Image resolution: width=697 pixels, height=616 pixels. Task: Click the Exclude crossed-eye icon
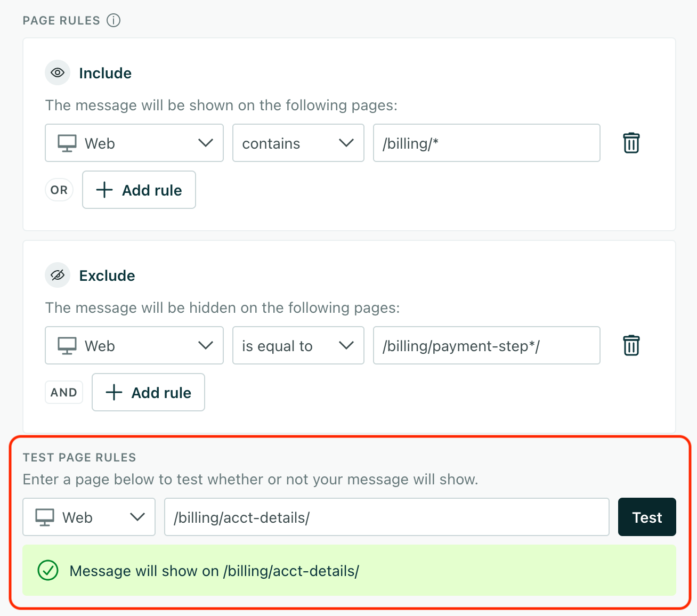coord(58,275)
